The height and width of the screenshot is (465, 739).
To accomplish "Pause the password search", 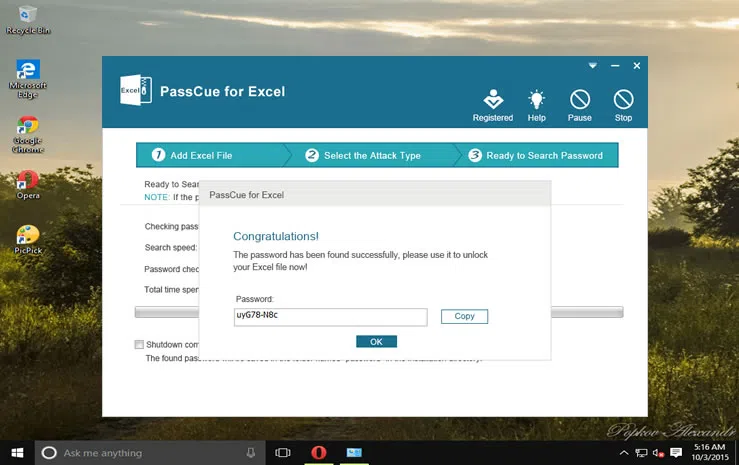I will click(x=580, y=106).
